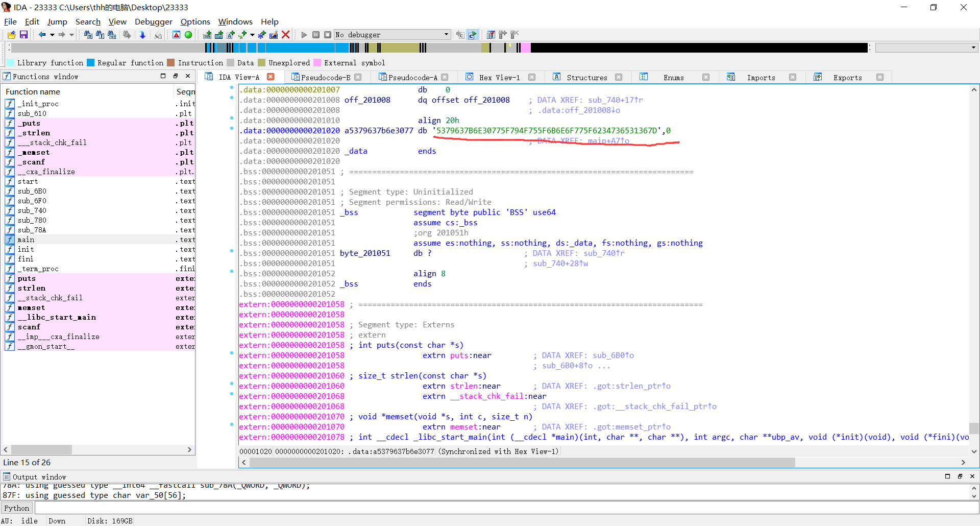Open the Windows menu
Screen dimensions: 980x526
click(235, 21)
